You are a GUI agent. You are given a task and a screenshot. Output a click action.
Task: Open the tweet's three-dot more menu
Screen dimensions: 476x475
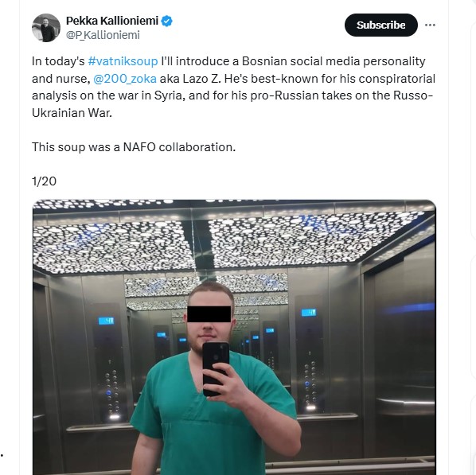pos(430,25)
